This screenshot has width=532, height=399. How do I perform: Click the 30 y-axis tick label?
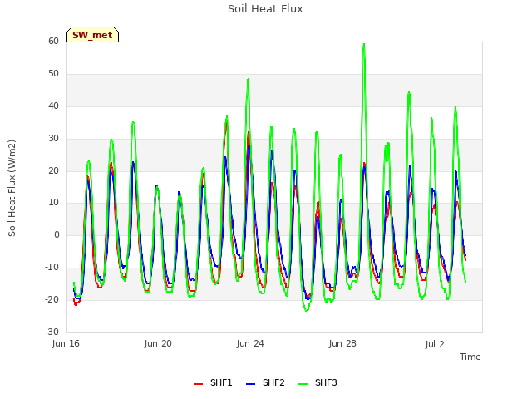pos(53,139)
